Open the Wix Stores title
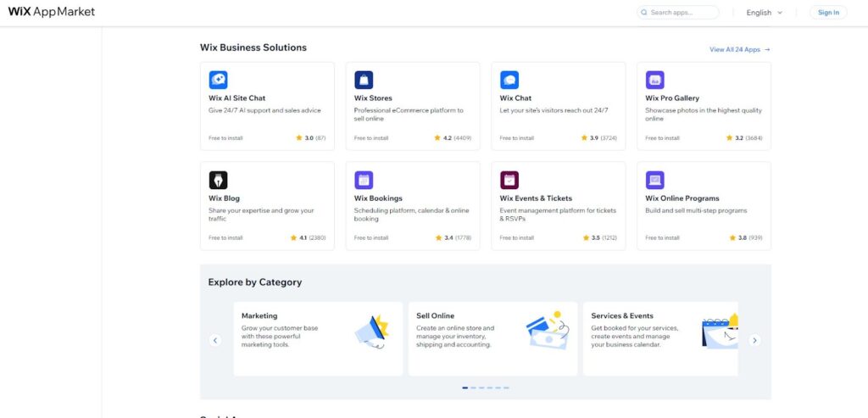 click(x=373, y=98)
